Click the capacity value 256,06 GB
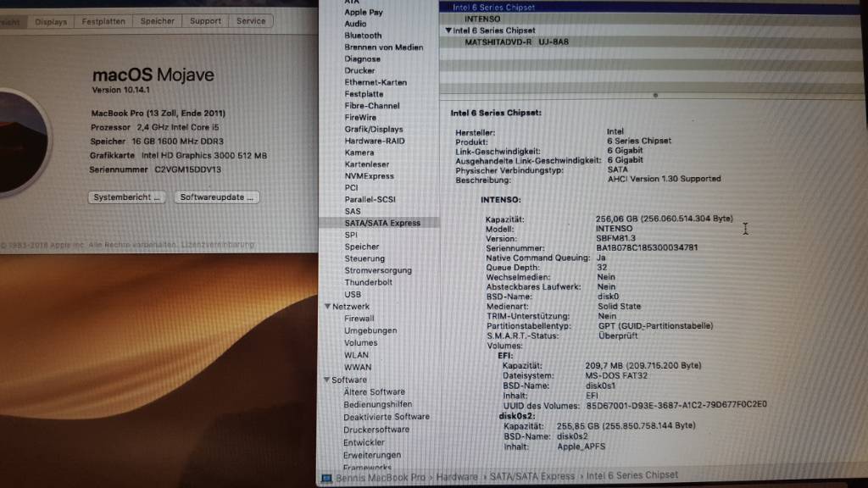This screenshot has height=488, width=868. click(x=665, y=219)
